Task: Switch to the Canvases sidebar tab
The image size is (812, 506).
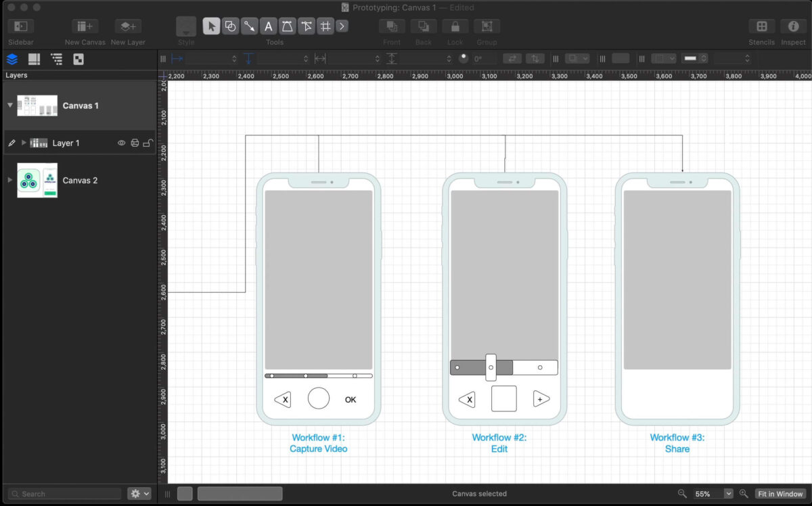Action: pyautogui.click(x=34, y=59)
